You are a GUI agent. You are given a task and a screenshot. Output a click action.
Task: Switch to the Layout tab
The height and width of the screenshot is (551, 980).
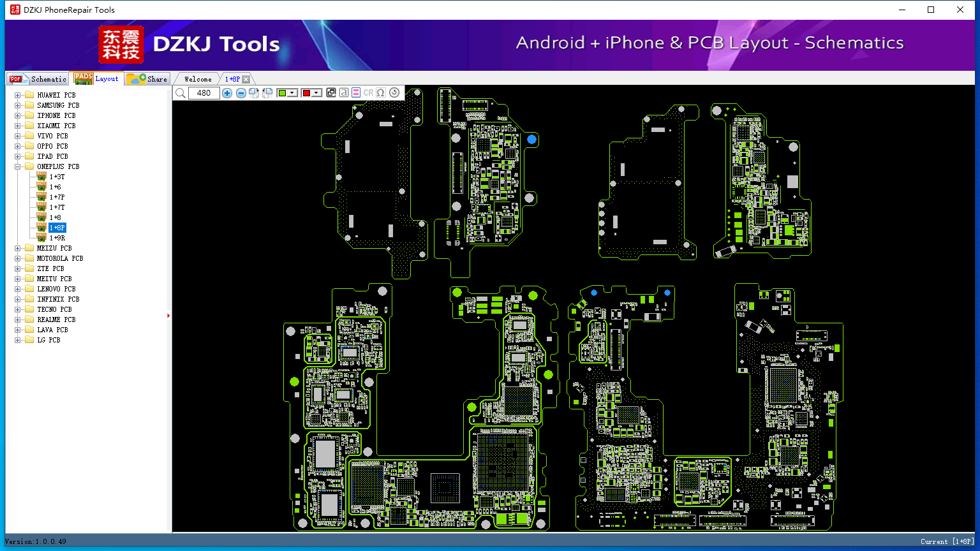(x=96, y=78)
